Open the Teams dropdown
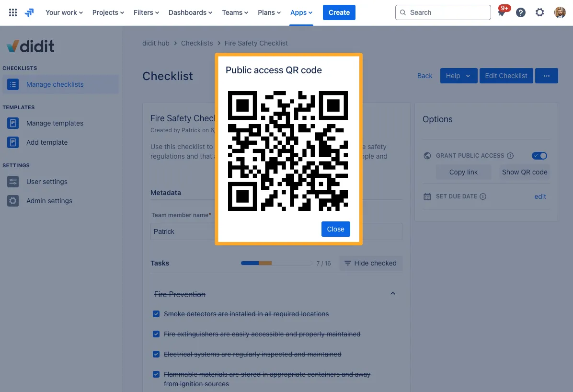Screen dimensions: 573x392 [x=235, y=12]
